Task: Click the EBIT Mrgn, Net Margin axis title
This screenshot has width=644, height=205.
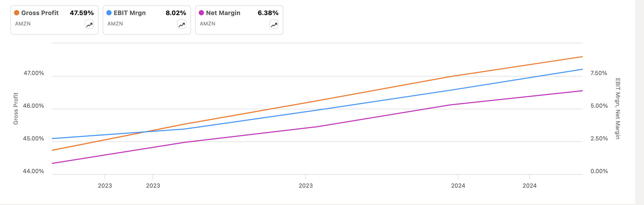Action: tap(618, 108)
